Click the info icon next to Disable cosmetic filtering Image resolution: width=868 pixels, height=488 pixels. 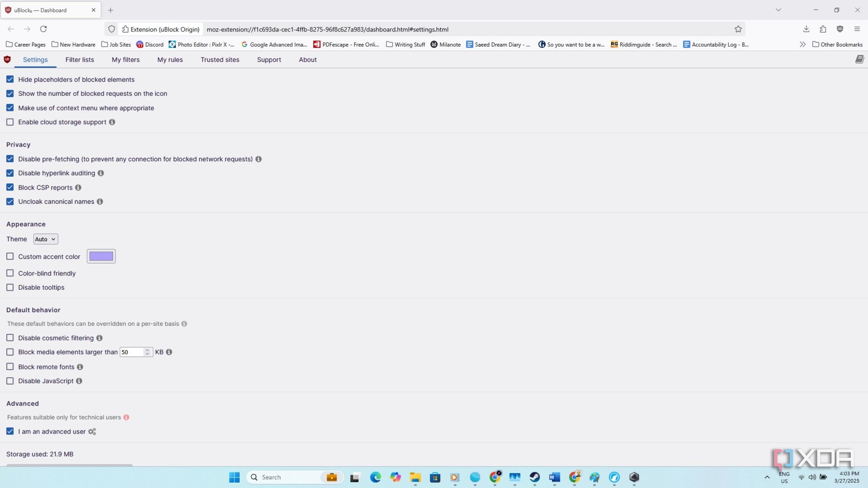click(x=99, y=338)
